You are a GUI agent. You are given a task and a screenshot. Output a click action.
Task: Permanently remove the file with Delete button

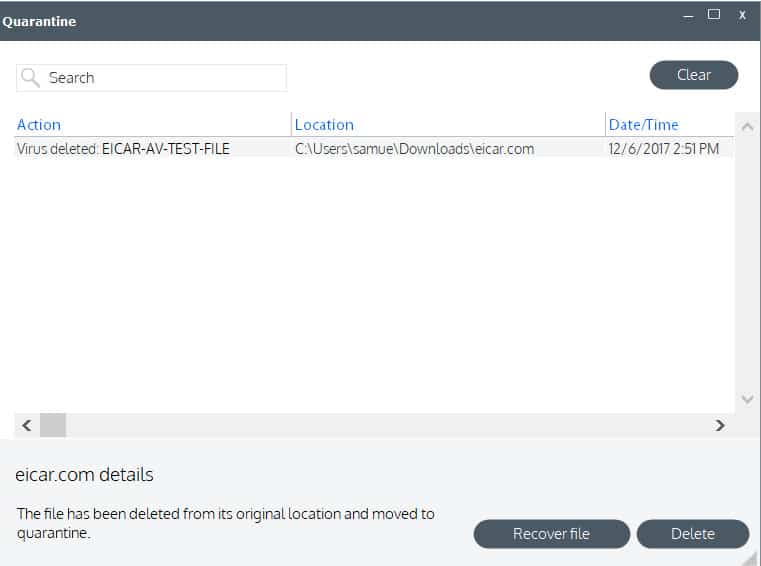(x=693, y=534)
